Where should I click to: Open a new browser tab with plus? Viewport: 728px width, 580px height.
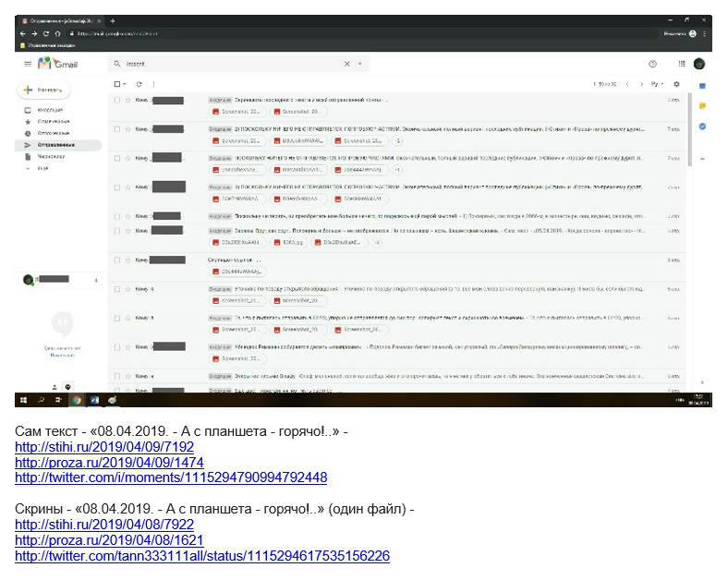(113, 21)
